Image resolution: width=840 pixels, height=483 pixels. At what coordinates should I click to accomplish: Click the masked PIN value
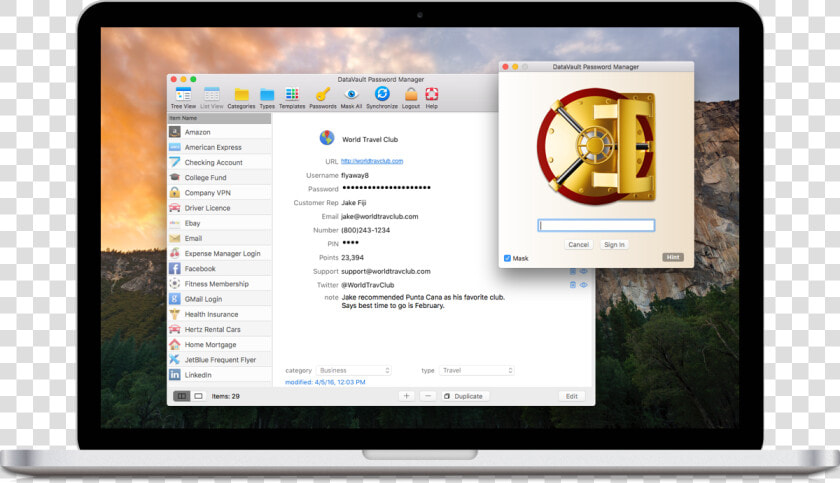pos(350,243)
